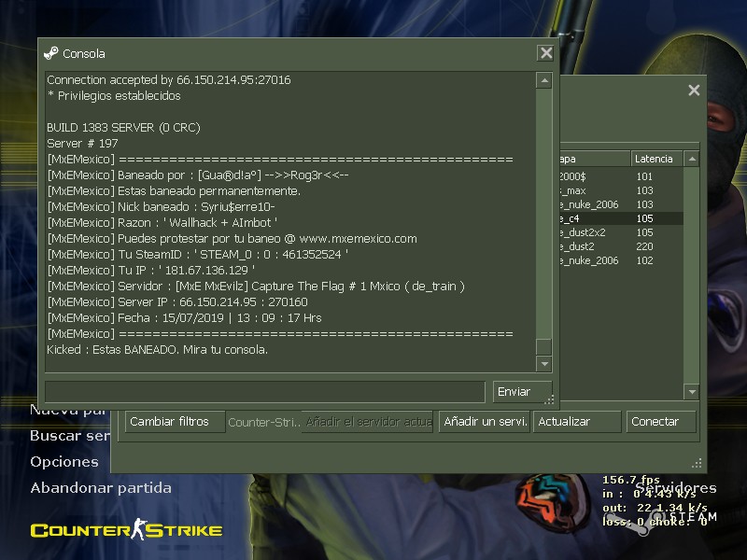Click the www.mxemexico.com address in console

pyautogui.click(x=358, y=239)
